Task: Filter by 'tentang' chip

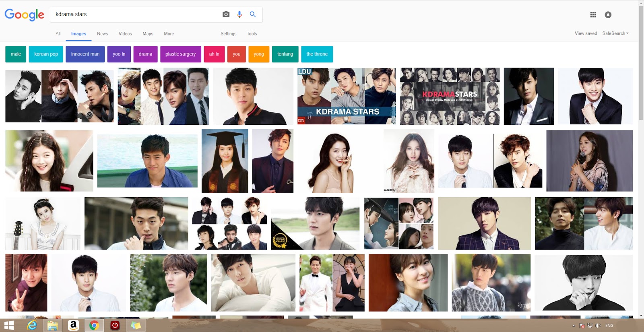Action: (285, 54)
